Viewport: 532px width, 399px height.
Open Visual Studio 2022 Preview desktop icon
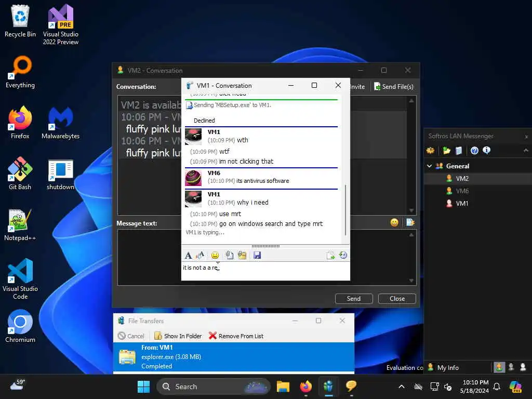pos(61,24)
